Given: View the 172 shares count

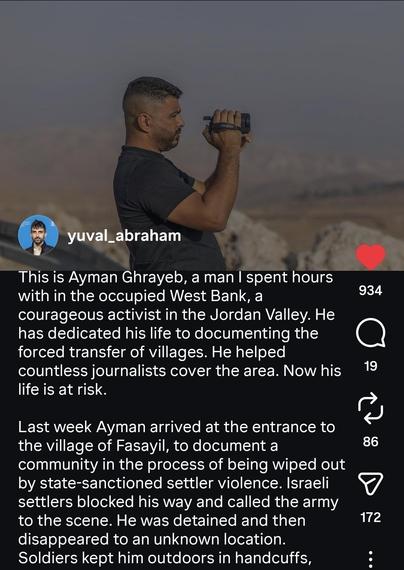Looking at the screenshot, I should (x=371, y=517).
